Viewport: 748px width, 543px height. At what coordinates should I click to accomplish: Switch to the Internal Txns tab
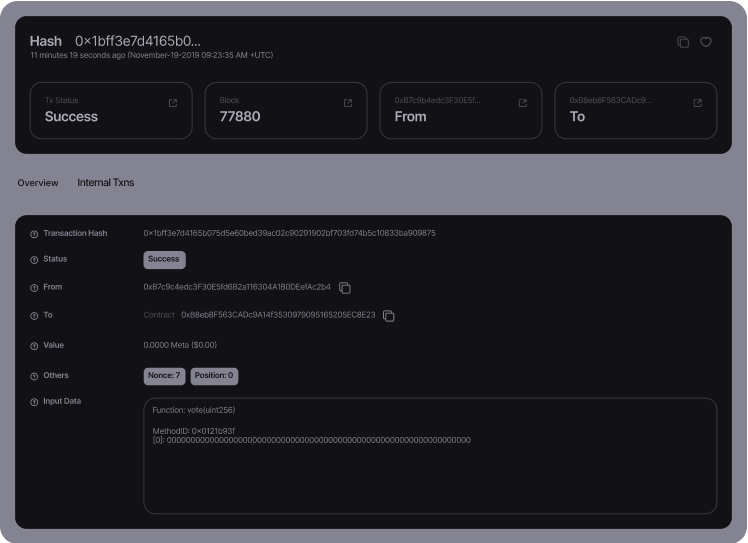105,183
